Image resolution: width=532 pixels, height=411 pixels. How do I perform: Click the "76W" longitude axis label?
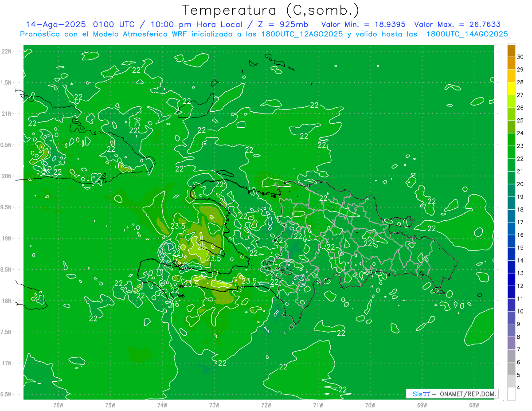pyautogui.click(x=58, y=405)
